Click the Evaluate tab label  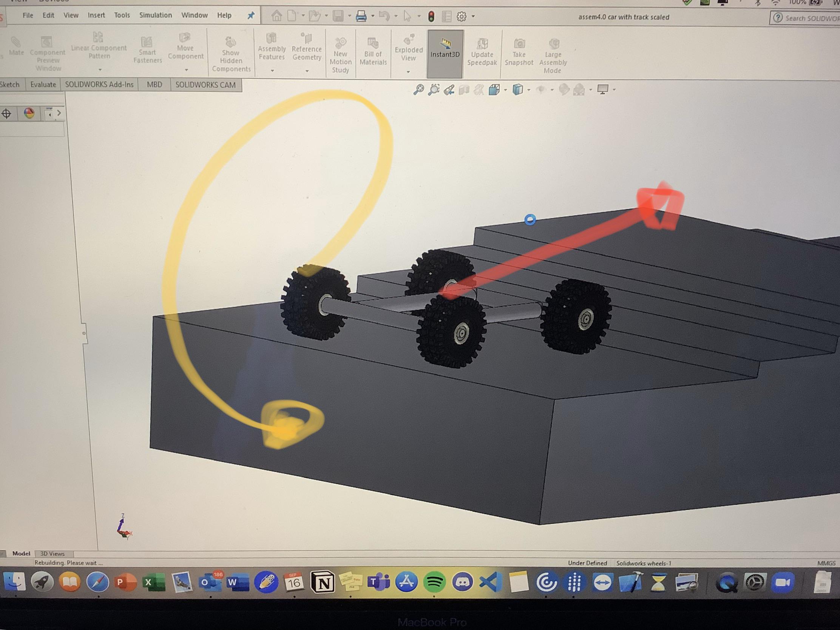coord(43,84)
